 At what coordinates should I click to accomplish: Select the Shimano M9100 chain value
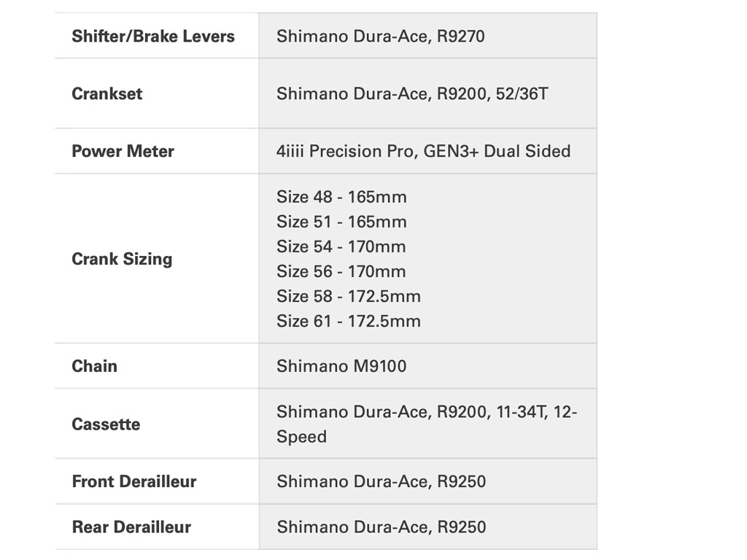click(x=341, y=366)
